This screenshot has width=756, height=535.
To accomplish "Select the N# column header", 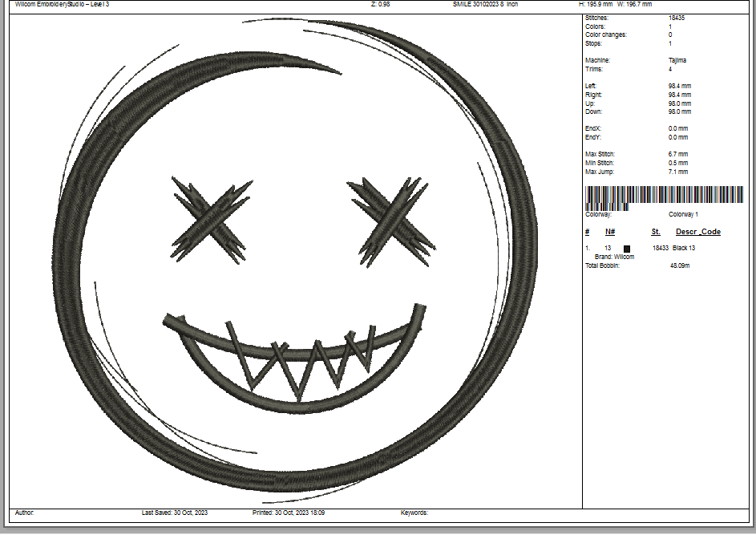I will [x=610, y=232].
